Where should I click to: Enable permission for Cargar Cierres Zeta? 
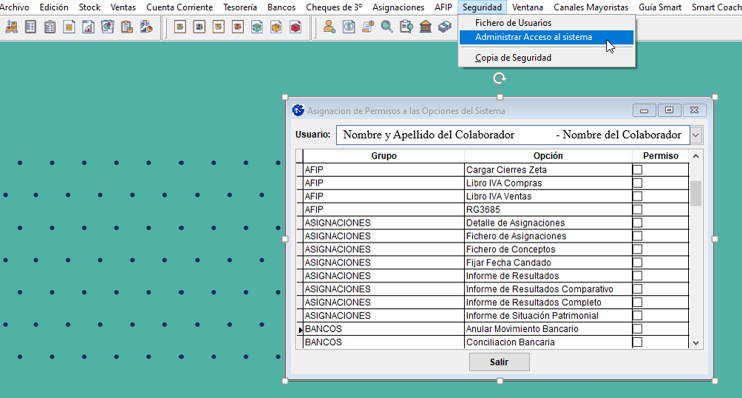click(637, 169)
